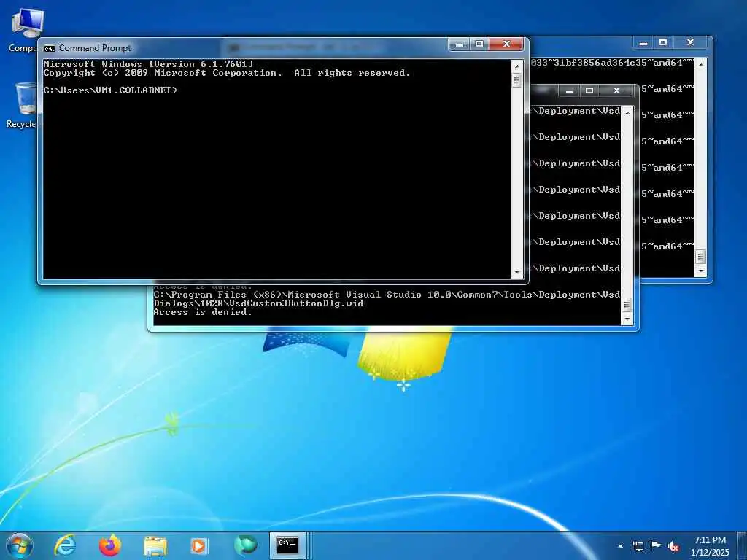The width and height of the screenshot is (747, 560).
Task: Click the C:\Program Files (x86) path line
Action: click(387, 295)
